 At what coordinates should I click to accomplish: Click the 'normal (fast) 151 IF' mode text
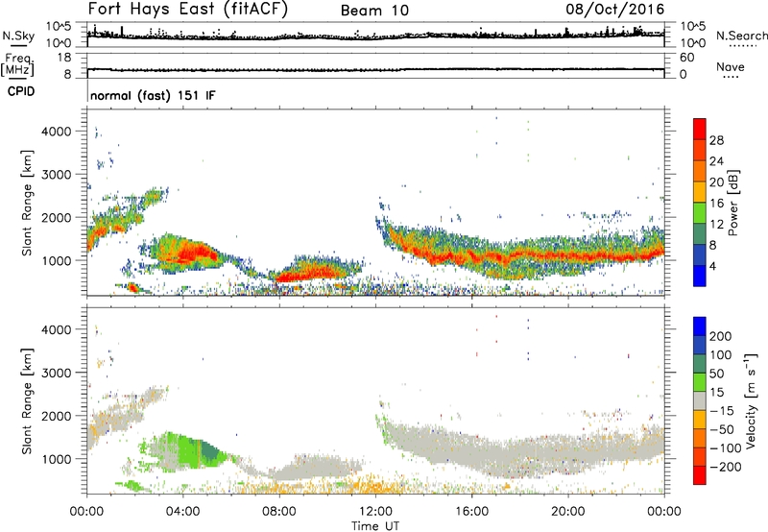tap(153, 95)
